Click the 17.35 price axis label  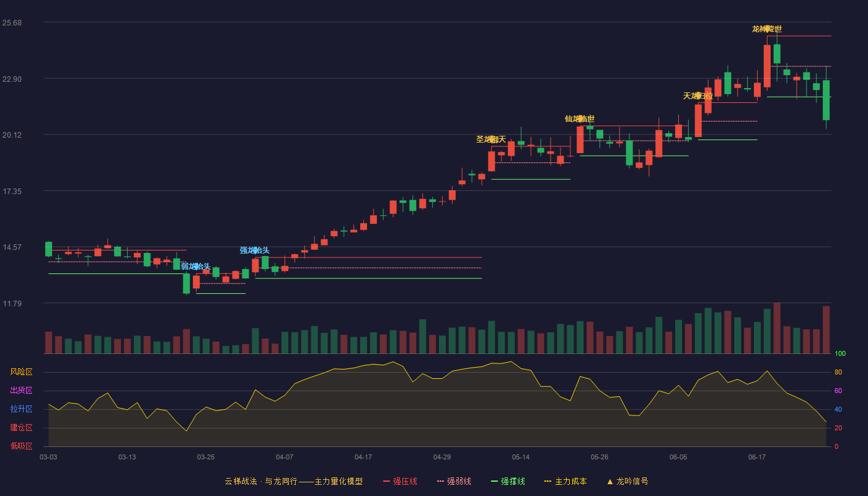(x=12, y=192)
